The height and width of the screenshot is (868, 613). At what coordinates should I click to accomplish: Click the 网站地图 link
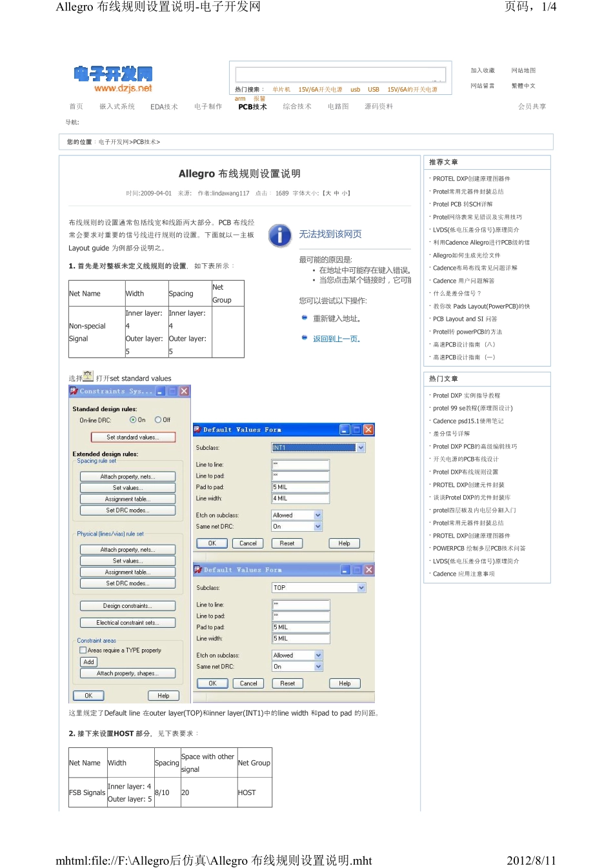523,71
